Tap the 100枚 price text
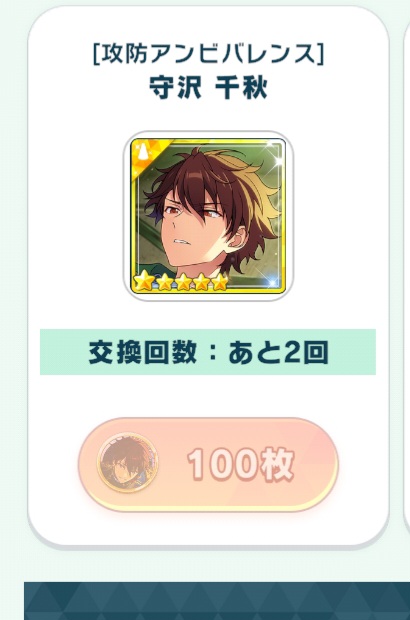 pyautogui.click(x=241, y=463)
